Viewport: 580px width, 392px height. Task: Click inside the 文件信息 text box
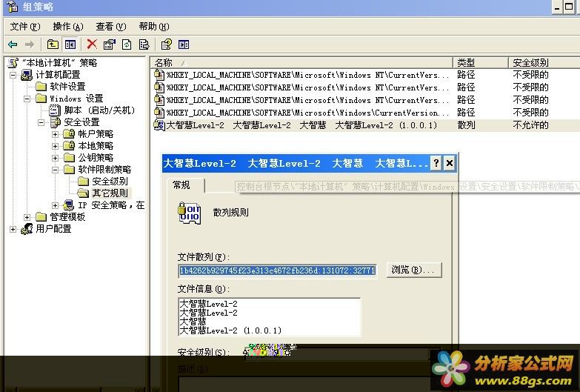(270, 317)
